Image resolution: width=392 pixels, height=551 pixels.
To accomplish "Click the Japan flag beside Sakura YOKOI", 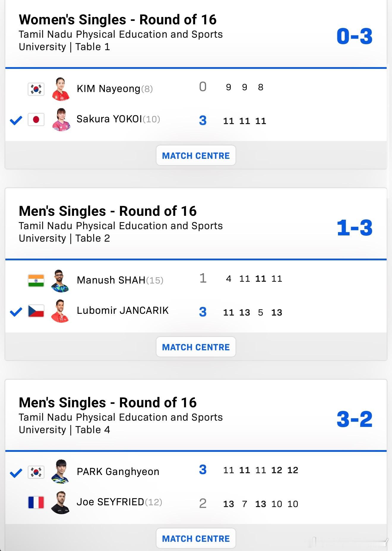I will click(36, 120).
